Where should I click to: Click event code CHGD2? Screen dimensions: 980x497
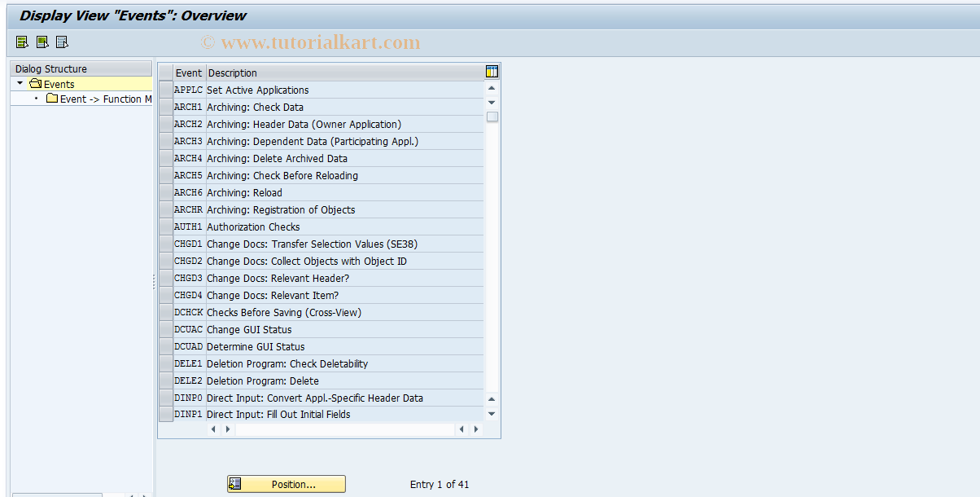(188, 261)
